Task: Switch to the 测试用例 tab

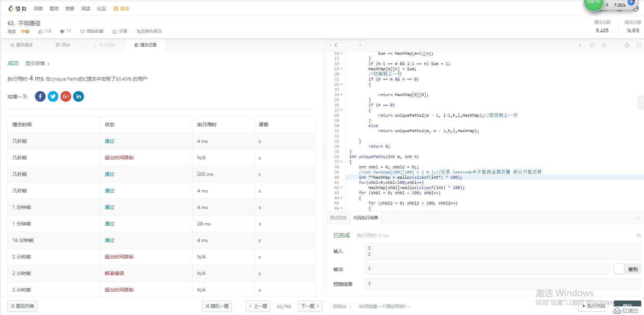Action: pyautogui.click(x=338, y=218)
